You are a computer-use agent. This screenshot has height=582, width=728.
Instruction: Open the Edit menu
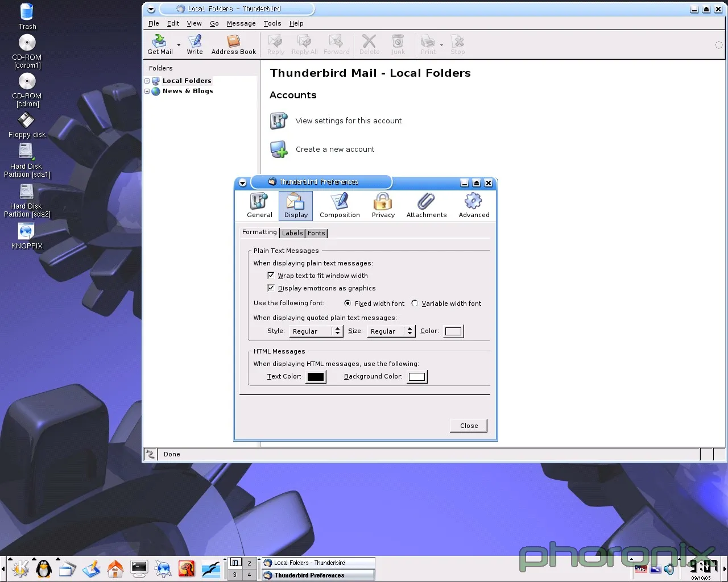[173, 23]
